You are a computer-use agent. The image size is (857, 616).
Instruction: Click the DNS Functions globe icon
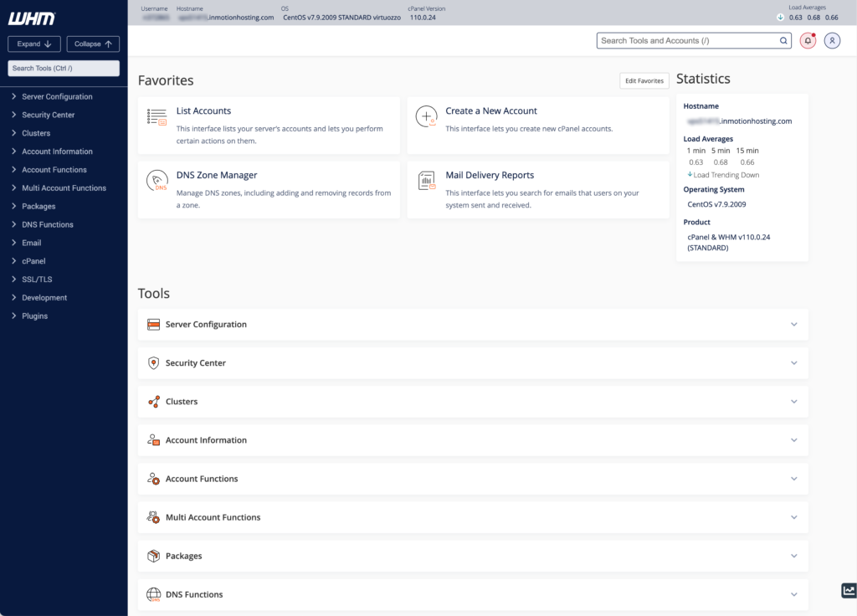click(154, 595)
